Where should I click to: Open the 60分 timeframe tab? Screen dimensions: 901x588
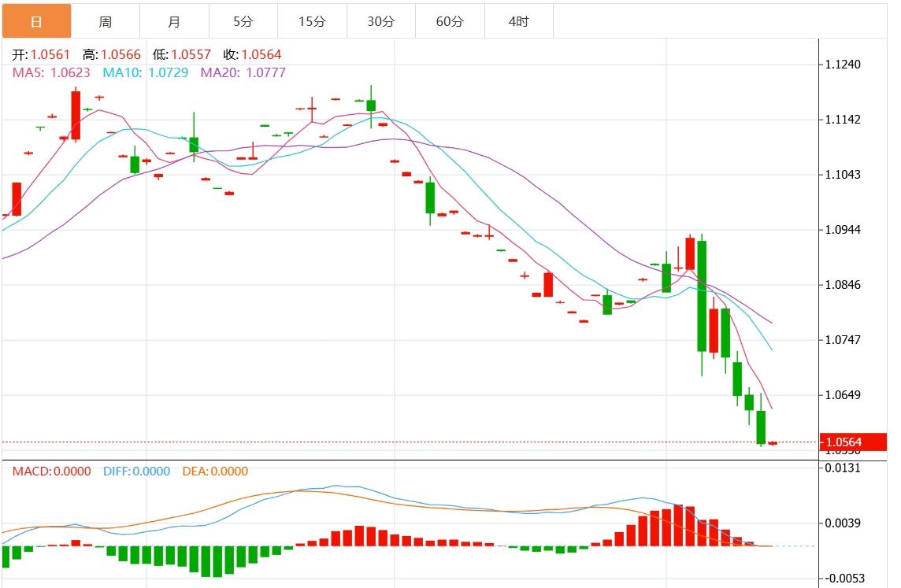point(450,21)
